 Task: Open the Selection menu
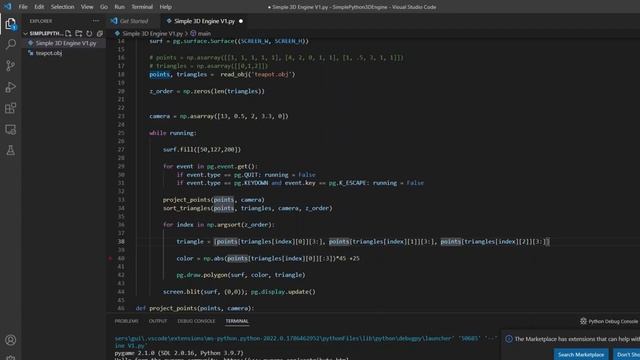[62, 7]
